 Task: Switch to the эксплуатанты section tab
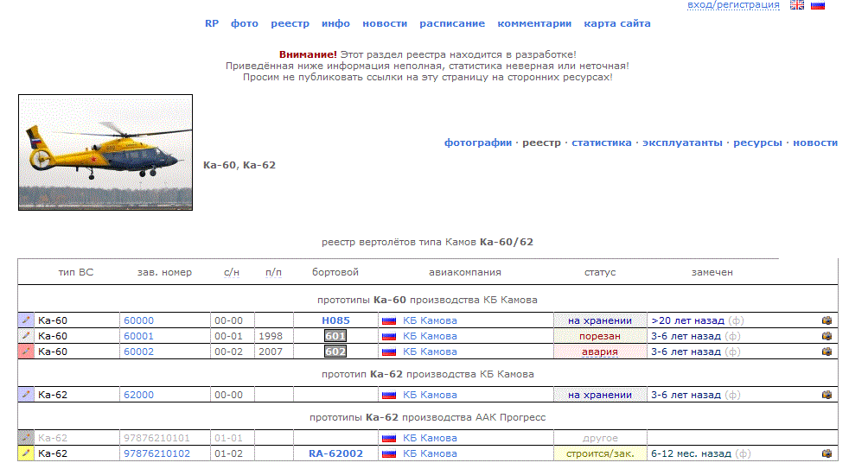tap(682, 143)
